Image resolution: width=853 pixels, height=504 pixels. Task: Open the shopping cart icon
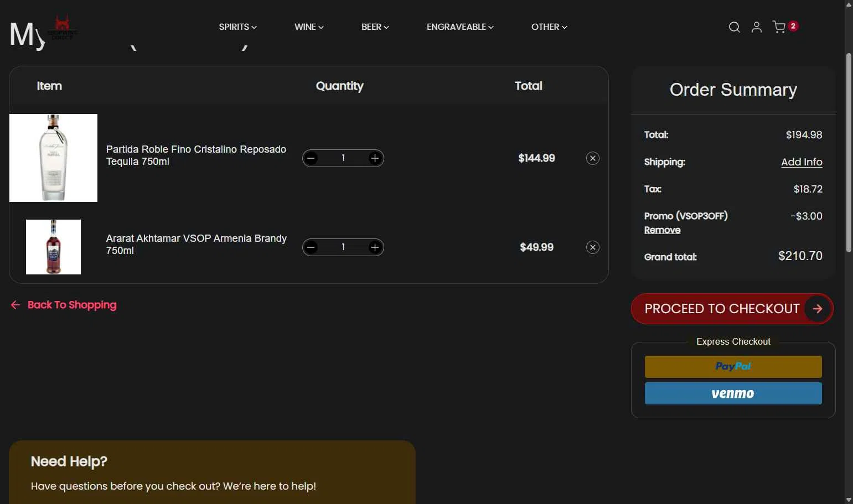pos(779,27)
